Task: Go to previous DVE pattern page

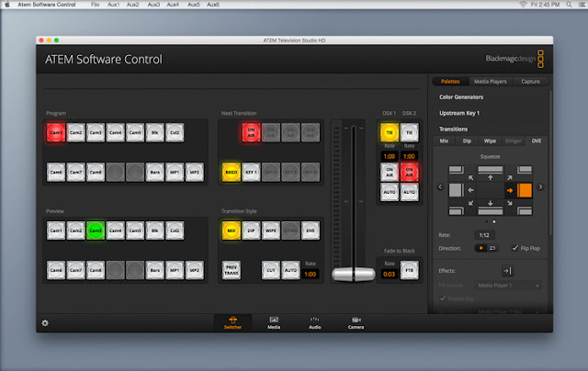Action: 441,187
